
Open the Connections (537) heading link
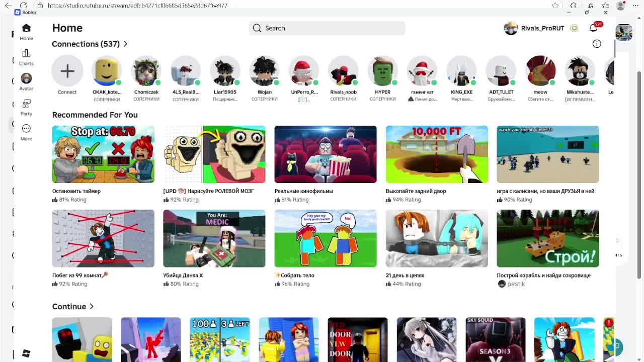(86, 44)
